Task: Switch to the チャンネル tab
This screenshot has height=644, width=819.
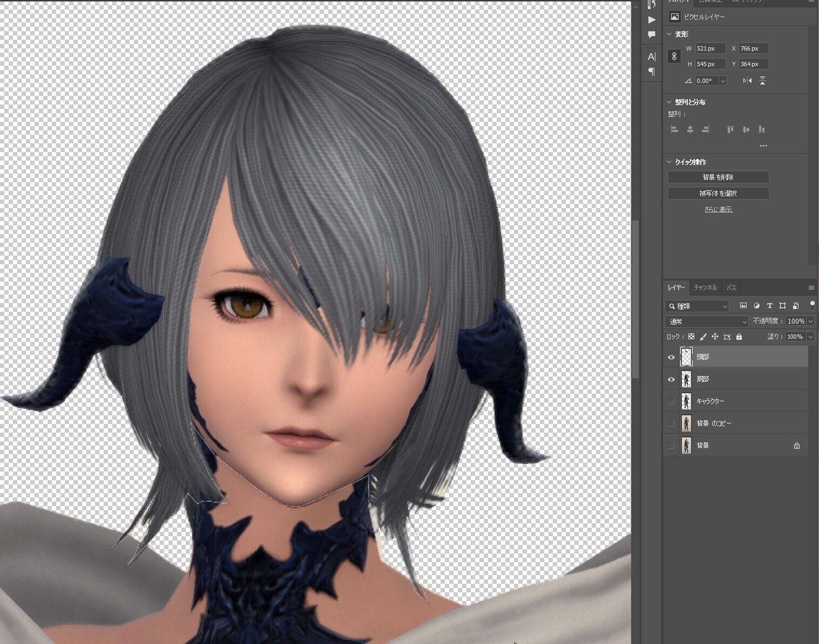Action: pos(706,288)
